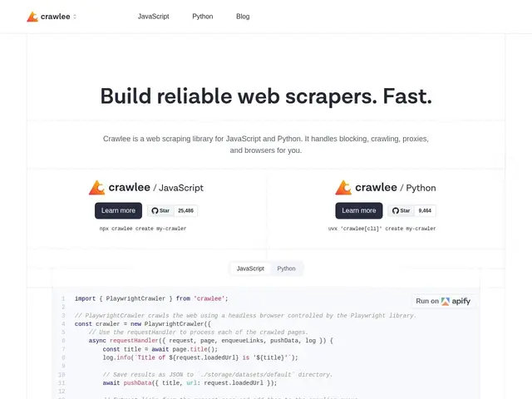This screenshot has width=532, height=399.
Task: Open the 25,486 stargazers count link
Action: pyautogui.click(x=186, y=210)
